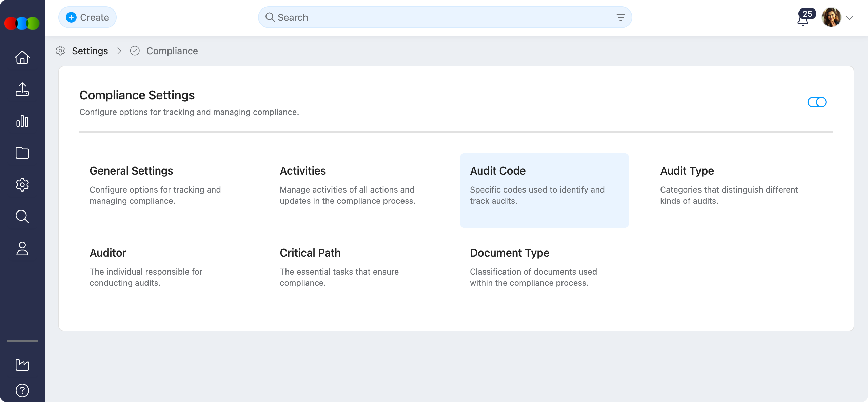This screenshot has height=402, width=868.
Task: Select the Upload icon in the sidebar
Action: tap(22, 89)
